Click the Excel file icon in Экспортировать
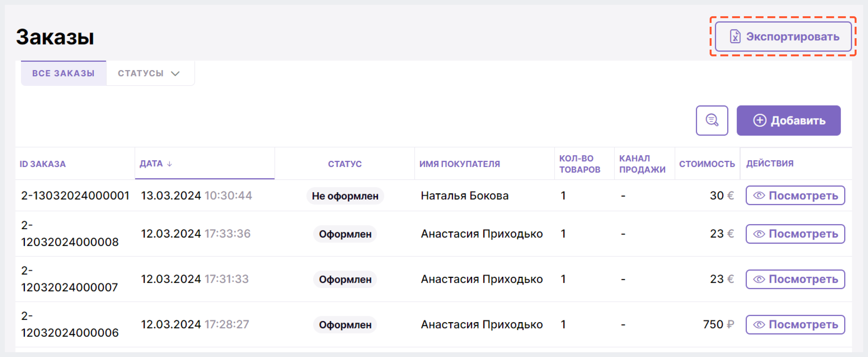This screenshot has width=868, height=357. point(735,36)
